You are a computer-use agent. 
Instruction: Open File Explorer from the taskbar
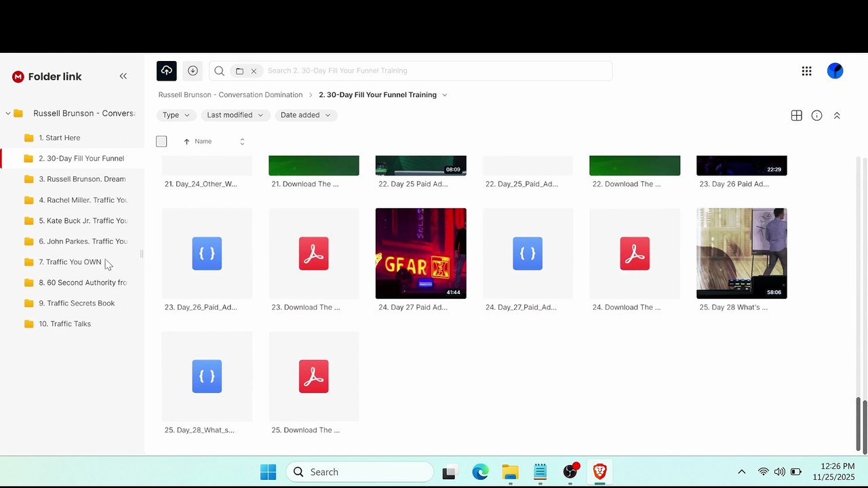[x=510, y=472]
